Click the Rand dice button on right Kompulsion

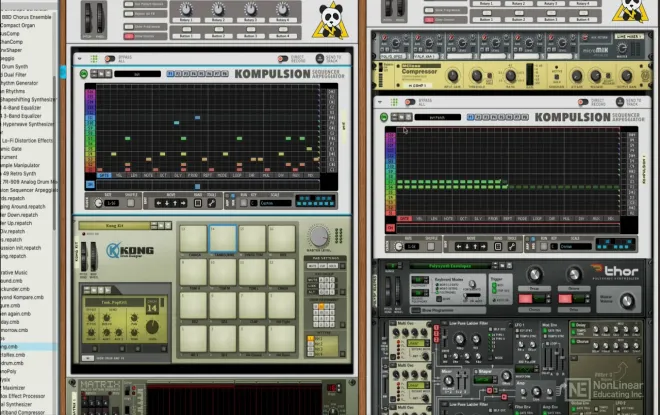[x=498, y=247]
